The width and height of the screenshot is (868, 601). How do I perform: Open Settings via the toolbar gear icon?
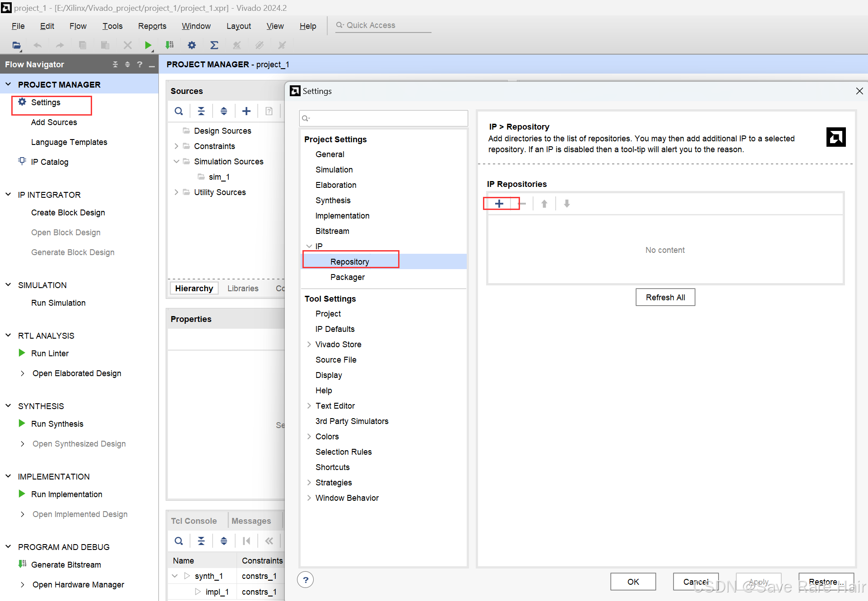[x=192, y=45]
